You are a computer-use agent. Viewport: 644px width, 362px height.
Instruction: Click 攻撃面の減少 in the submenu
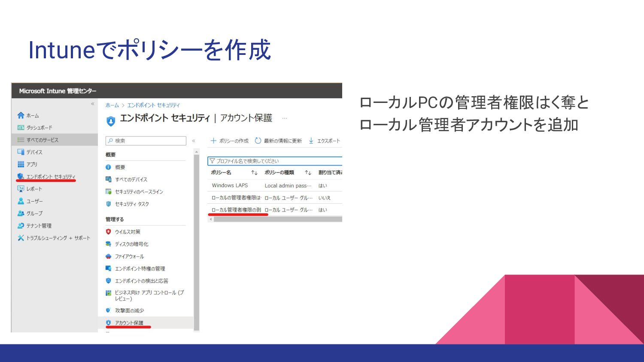tap(129, 310)
